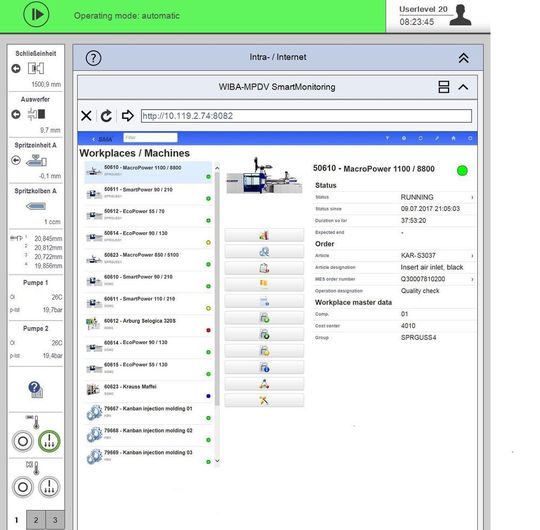Open the Spritzkolben A plunger icon
This screenshot has height=530, width=540.
tap(36, 206)
